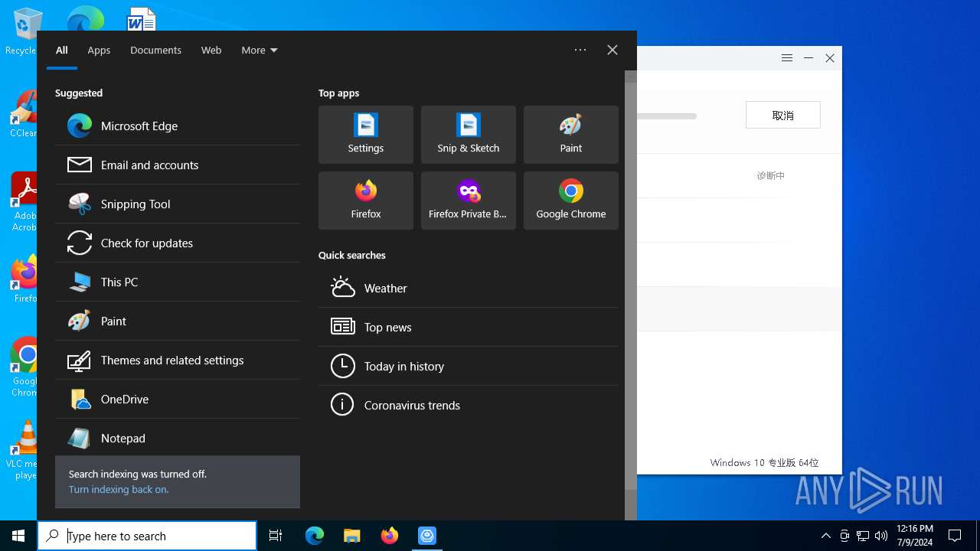This screenshot has height=551, width=980.
Task: Launch Google Chrome tile
Action: pyautogui.click(x=571, y=201)
